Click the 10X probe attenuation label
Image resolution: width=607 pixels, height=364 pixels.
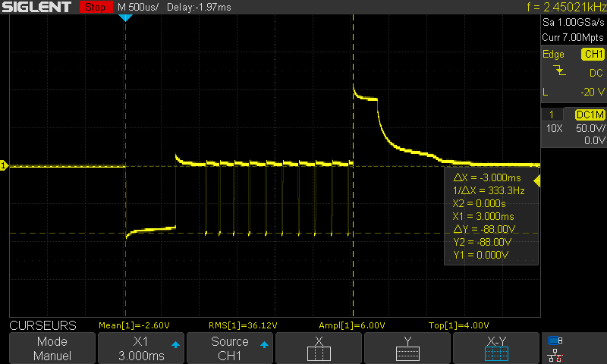tap(555, 128)
